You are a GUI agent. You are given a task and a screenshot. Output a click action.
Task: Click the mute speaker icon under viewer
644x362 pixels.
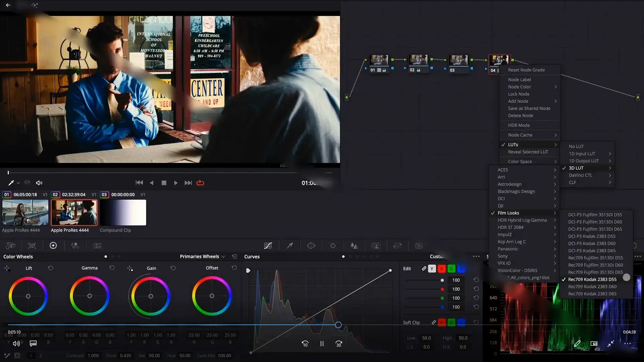(x=39, y=183)
